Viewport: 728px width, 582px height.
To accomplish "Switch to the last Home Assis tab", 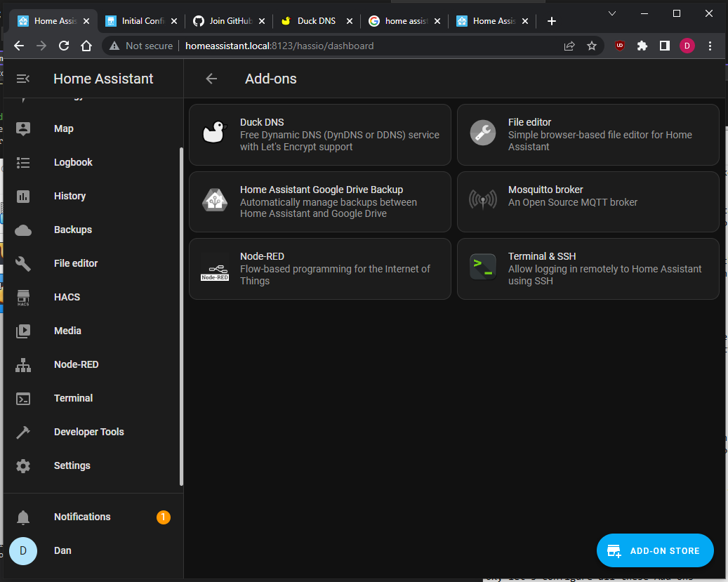I will [x=493, y=21].
